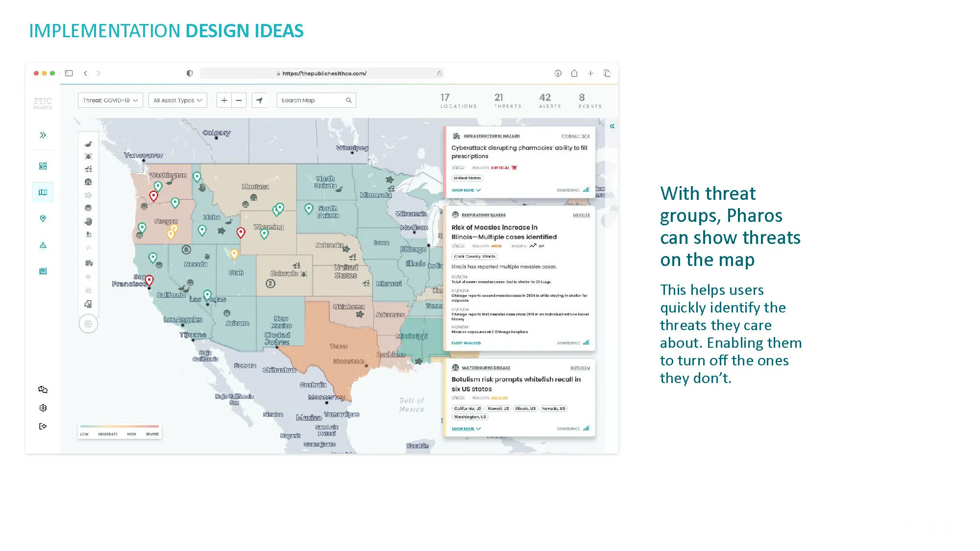Expand the sidebar with double chevron
This screenshot has width=980, height=551.
pyautogui.click(x=43, y=135)
